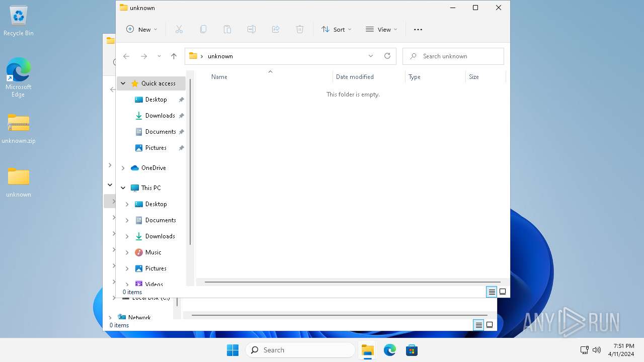Select the unknown folder on desktop
Viewport: 644px width, 362px height.
(19, 182)
